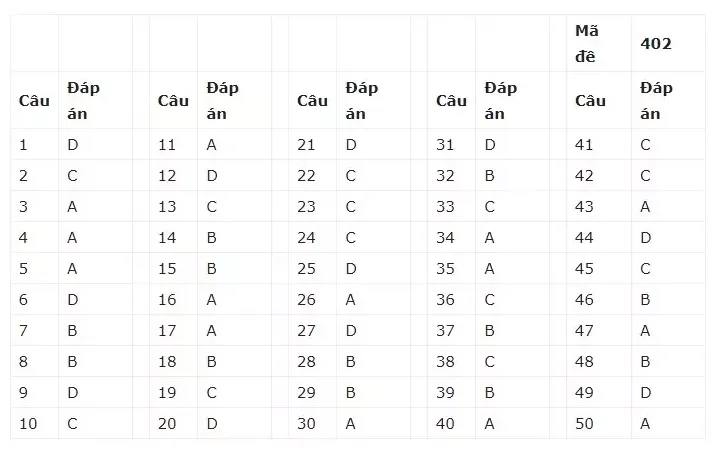
Task: Click the first 'Câu' column header
Action: coord(35,101)
